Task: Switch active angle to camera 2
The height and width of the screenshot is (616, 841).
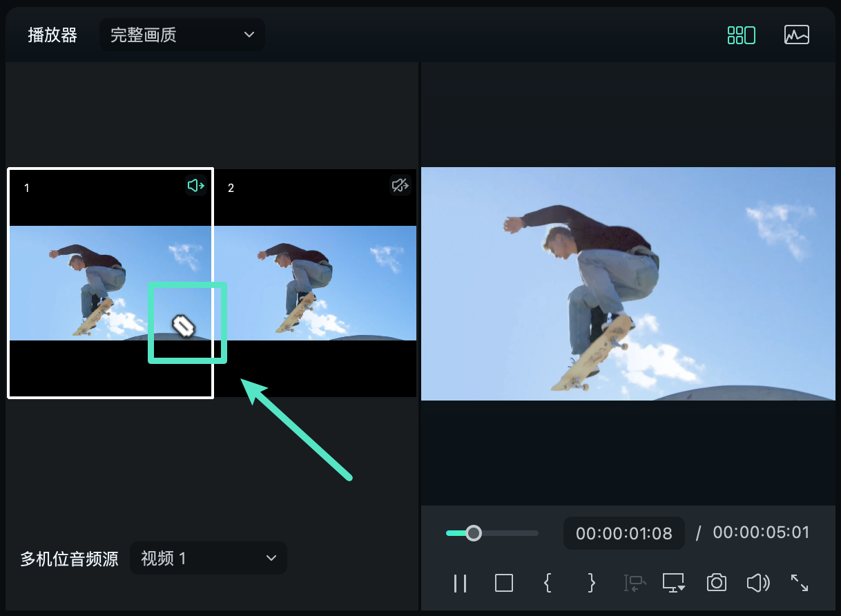Action: pyautogui.click(x=316, y=283)
